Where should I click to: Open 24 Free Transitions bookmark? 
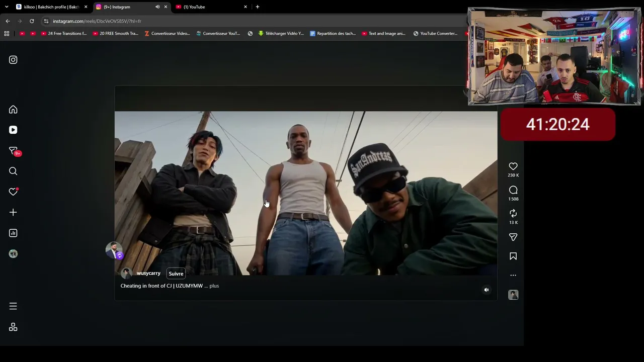[x=64, y=34]
